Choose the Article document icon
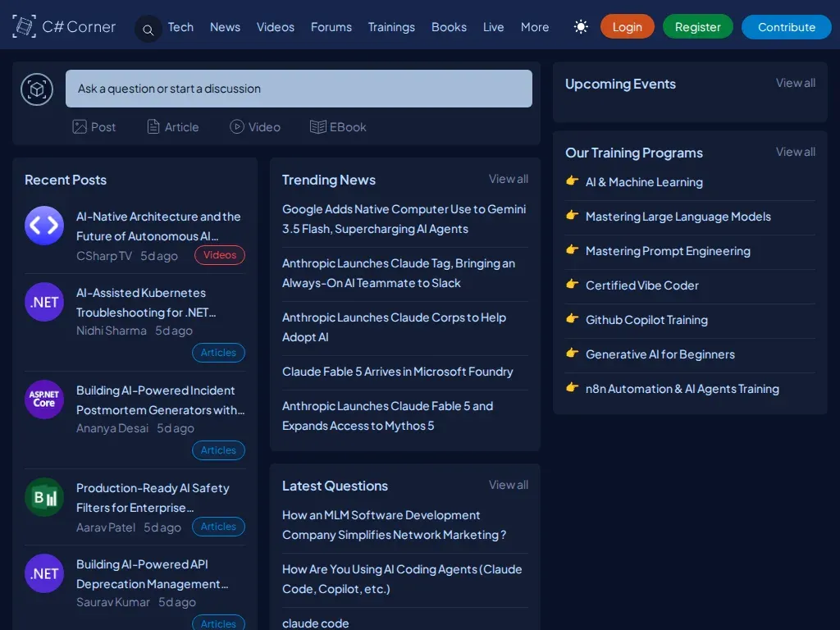Viewport: 840px width, 630px height. coord(153,127)
